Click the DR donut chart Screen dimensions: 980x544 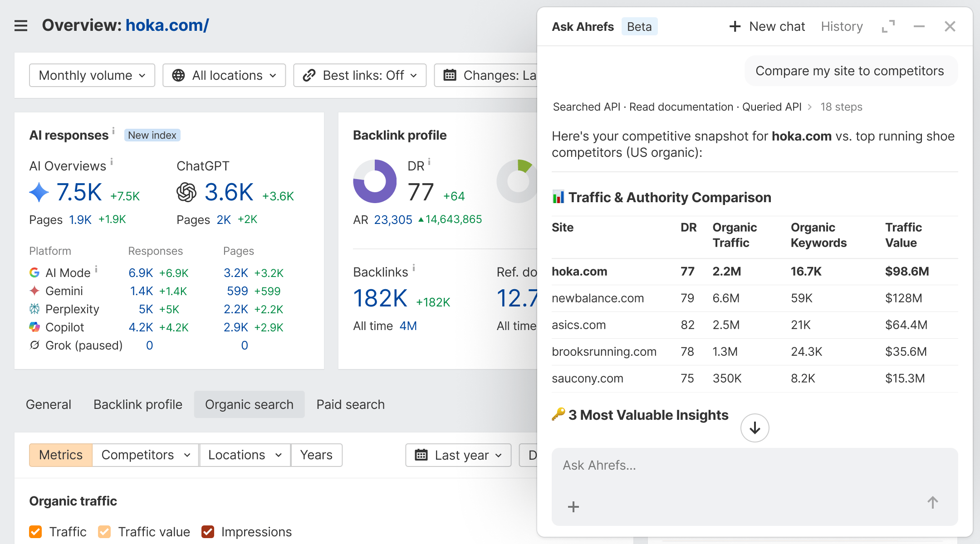coord(375,181)
